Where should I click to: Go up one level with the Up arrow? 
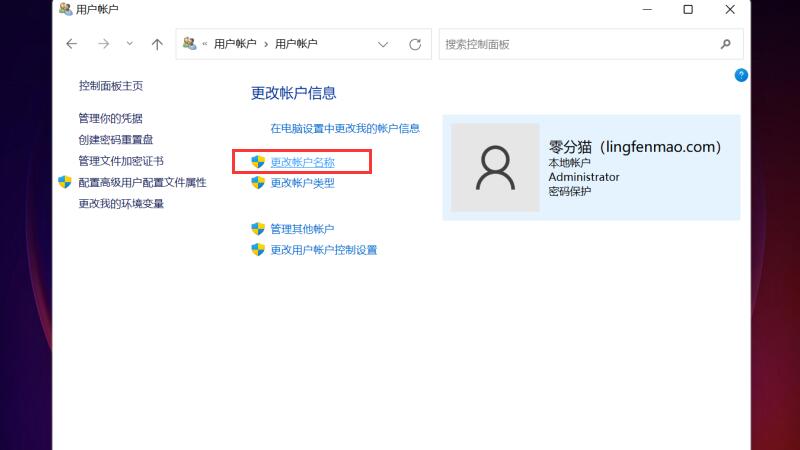tap(157, 44)
